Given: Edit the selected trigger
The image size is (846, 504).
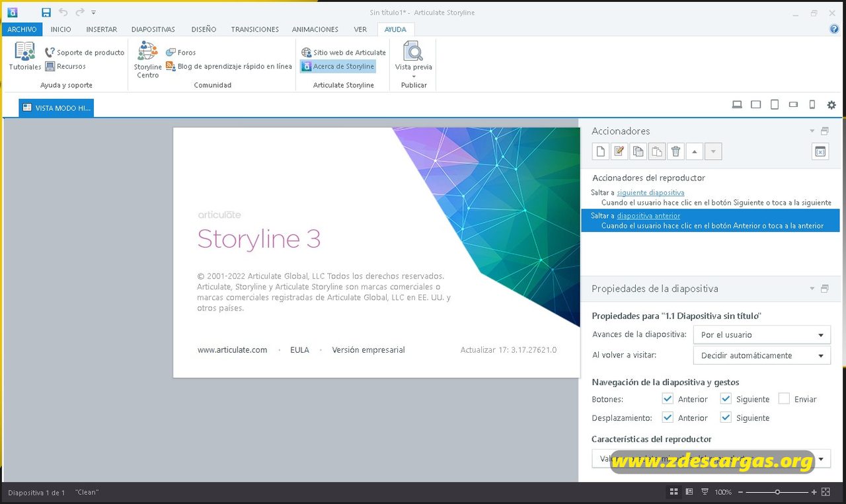Looking at the screenshot, I should (x=619, y=151).
